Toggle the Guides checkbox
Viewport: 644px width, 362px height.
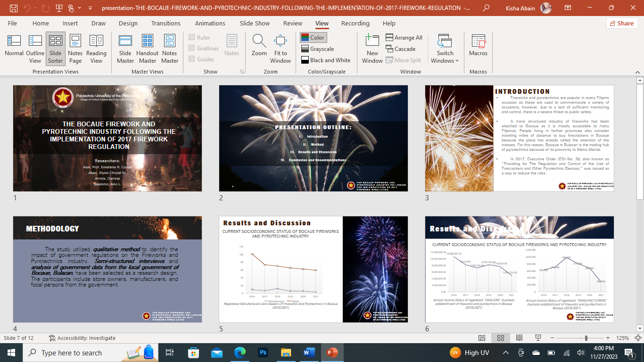point(201,59)
